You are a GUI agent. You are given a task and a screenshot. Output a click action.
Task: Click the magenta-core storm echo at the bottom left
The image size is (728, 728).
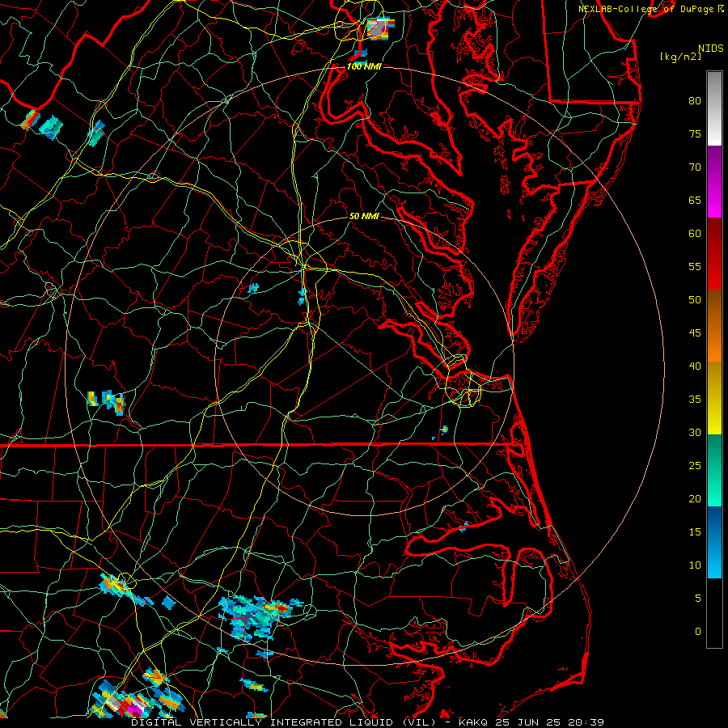coord(134,709)
